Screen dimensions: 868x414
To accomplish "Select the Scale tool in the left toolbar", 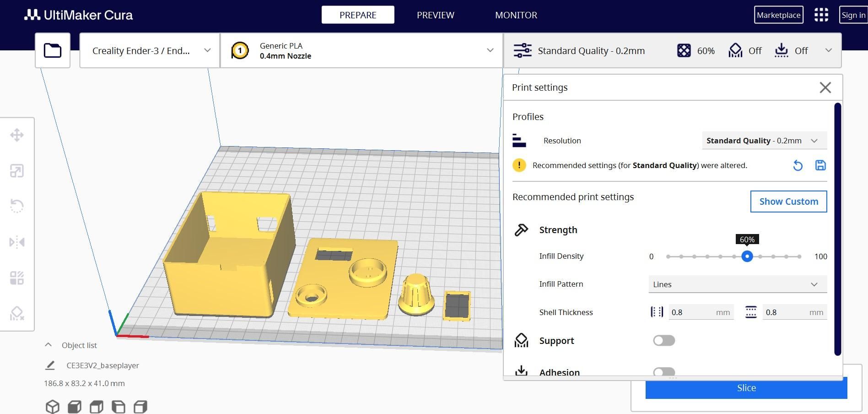I will (17, 171).
